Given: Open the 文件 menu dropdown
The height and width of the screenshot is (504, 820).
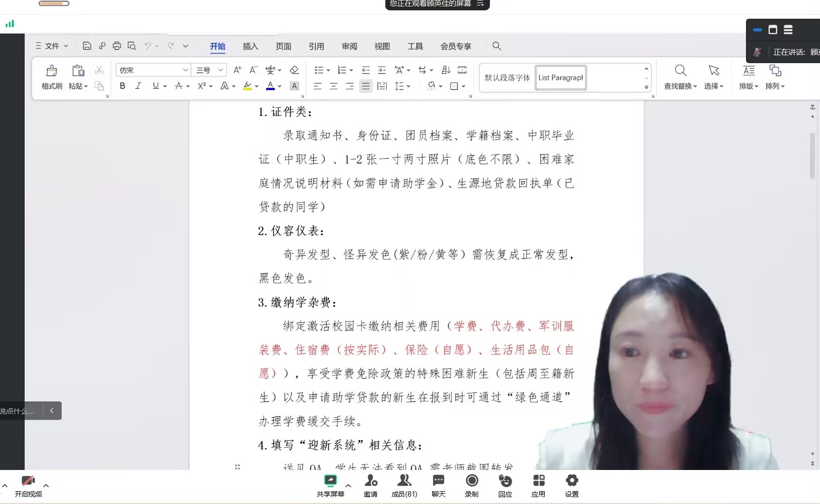Looking at the screenshot, I should tap(52, 46).
